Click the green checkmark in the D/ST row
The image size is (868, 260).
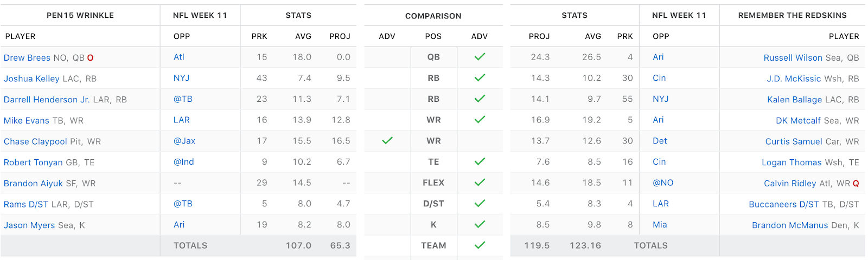[x=480, y=204]
